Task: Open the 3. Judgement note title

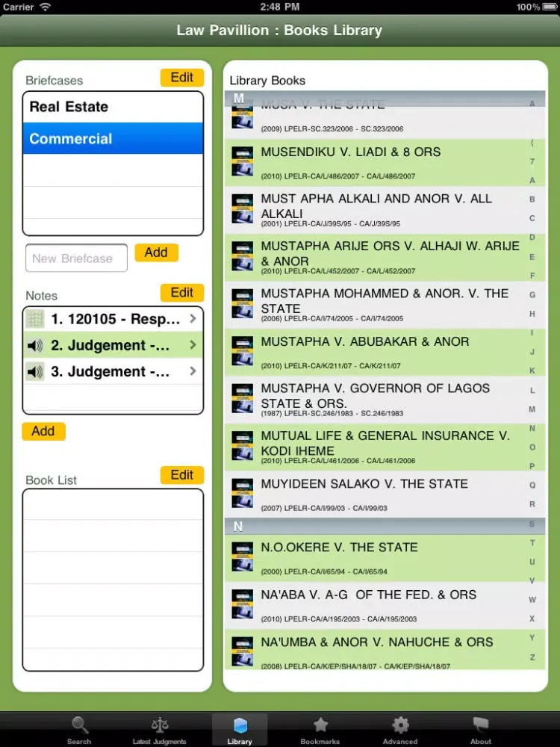Action: point(110,371)
